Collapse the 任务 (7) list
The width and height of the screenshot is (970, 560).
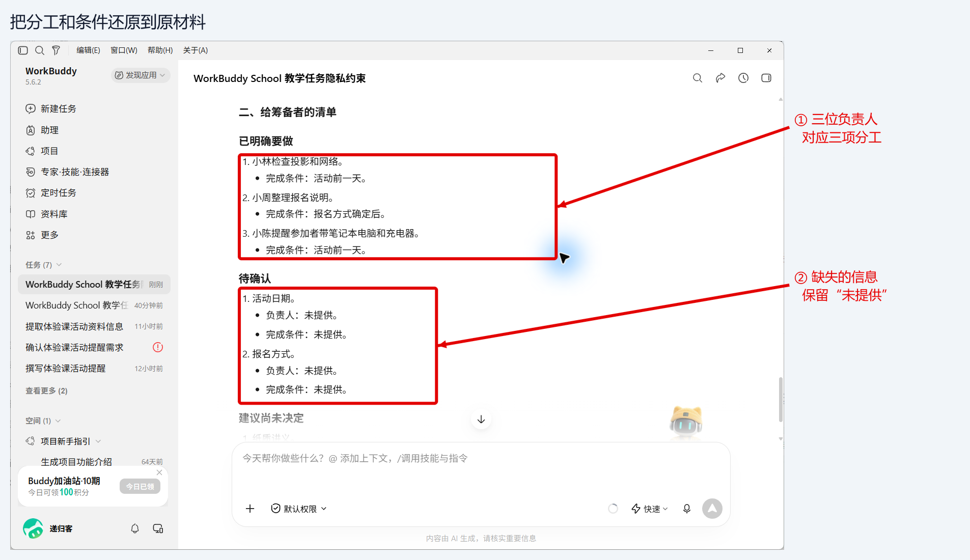click(x=44, y=265)
